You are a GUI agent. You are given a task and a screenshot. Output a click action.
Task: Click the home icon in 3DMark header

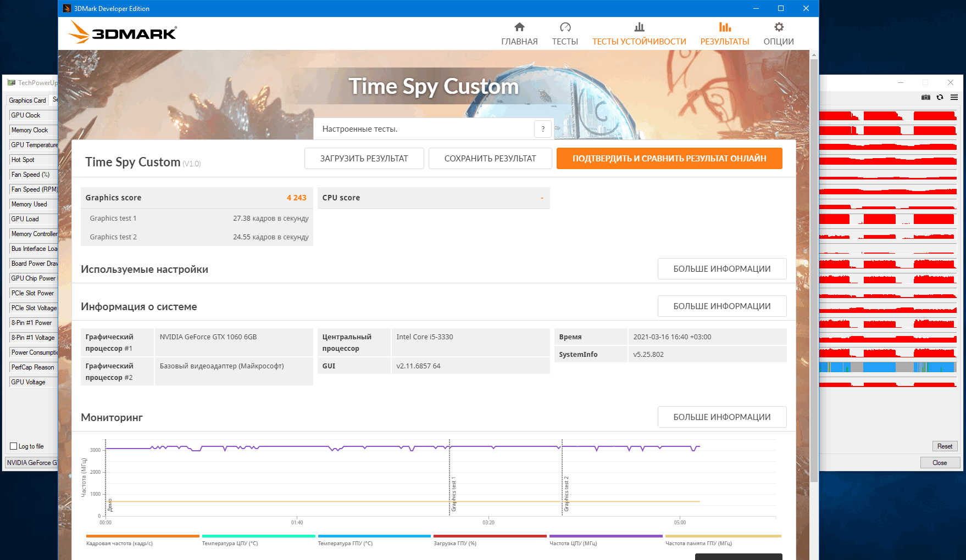[519, 27]
